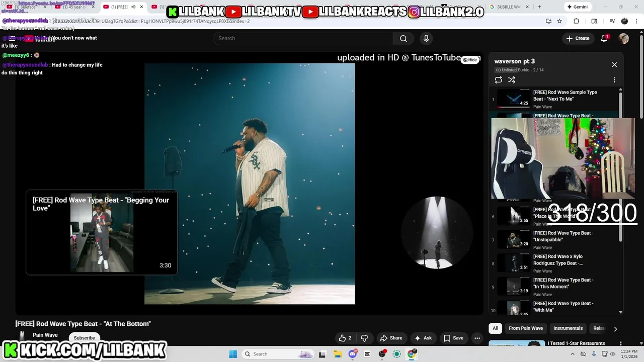Select the All filter chip
This screenshot has height=362, width=644.
496,328
